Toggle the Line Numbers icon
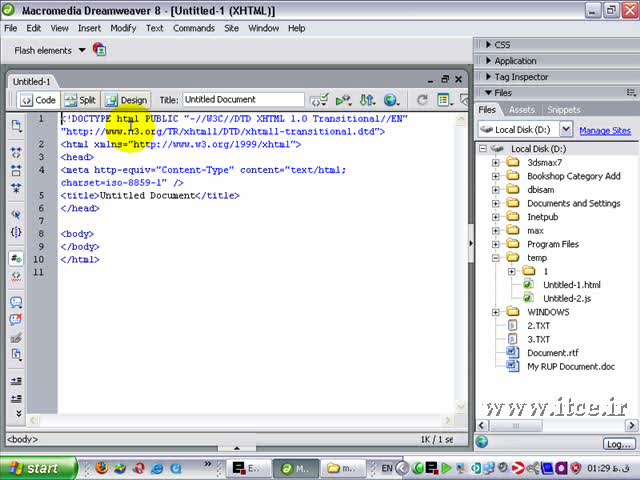 16,258
